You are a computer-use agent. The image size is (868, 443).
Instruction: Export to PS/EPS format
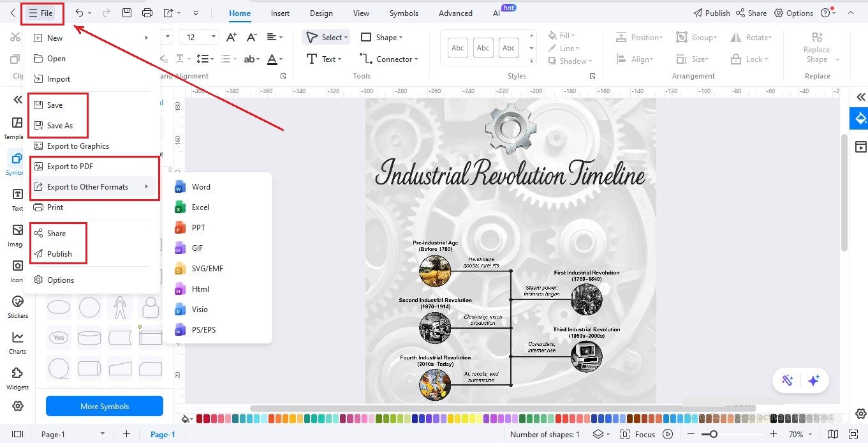[x=217, y=329]
